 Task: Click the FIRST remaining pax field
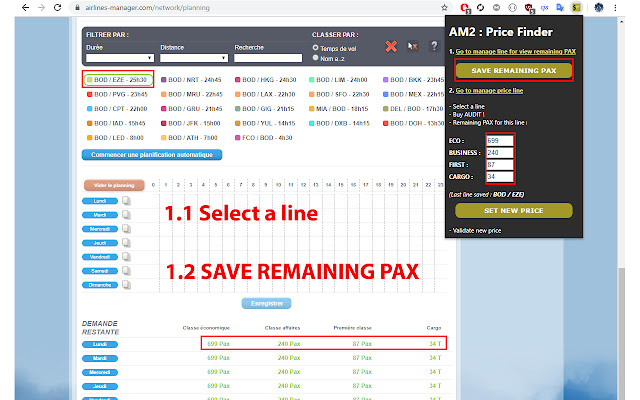click(x=500, y=164)
